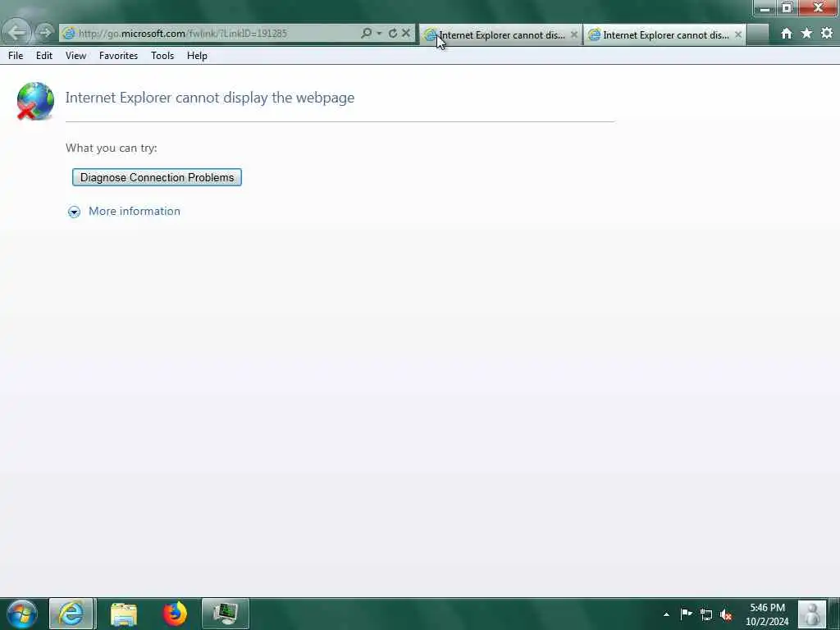This screenshot has height=630, width=840.
Task: Go back using the Back arrow button
Action: [16, 33]
